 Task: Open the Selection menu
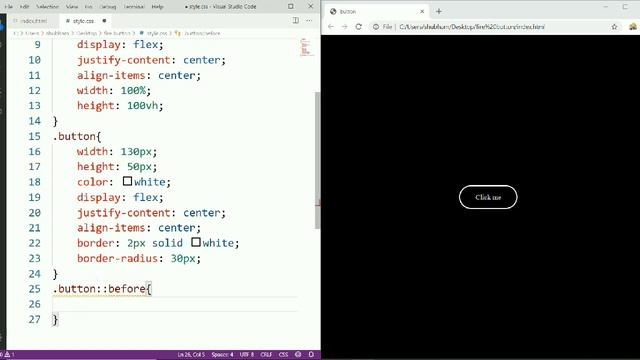pos(47,7)
